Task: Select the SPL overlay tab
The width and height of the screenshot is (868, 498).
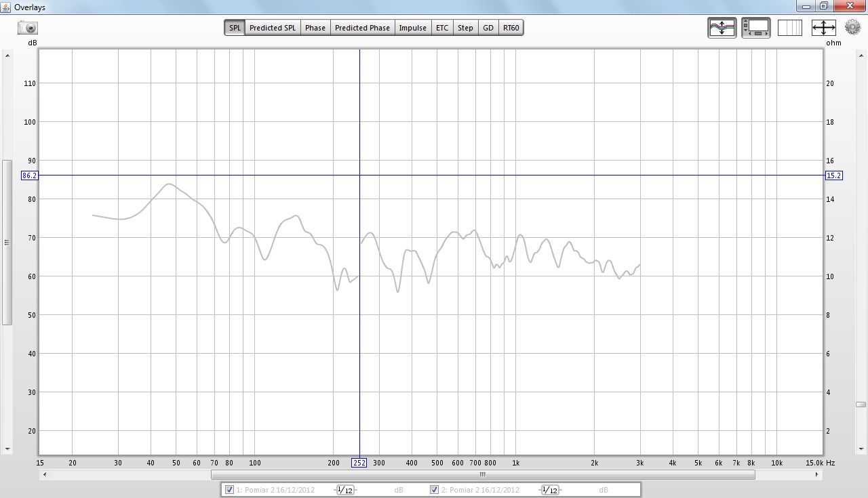Action: tap(235, 28)
